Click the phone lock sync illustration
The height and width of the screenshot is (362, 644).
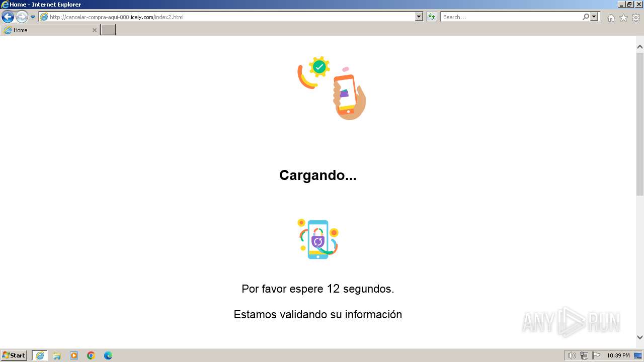click(318, 239)
